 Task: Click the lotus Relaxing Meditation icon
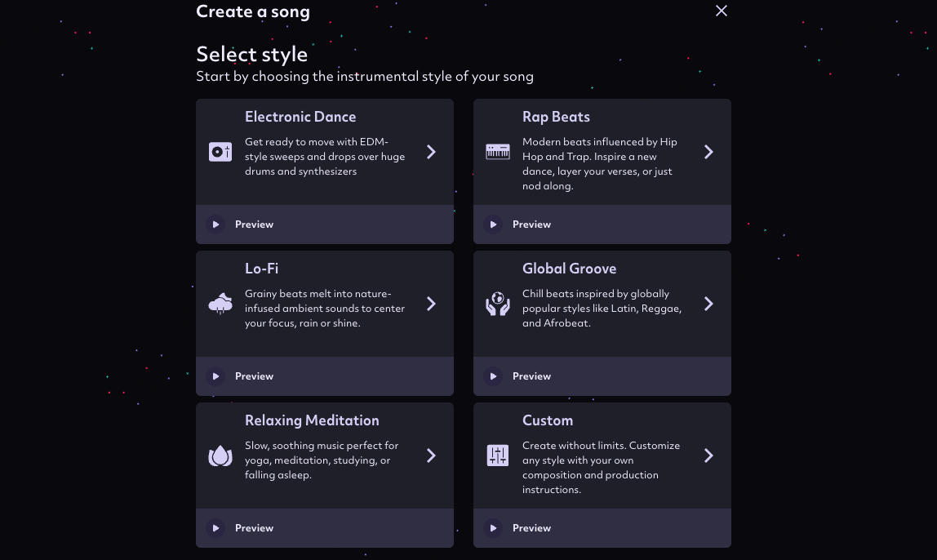(220, 456)
